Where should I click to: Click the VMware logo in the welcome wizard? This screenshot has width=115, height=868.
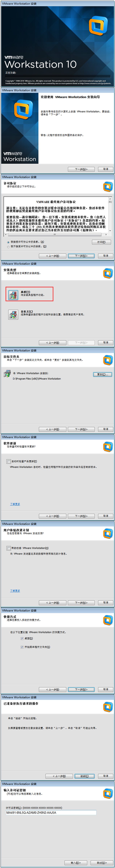pos(23,109)
